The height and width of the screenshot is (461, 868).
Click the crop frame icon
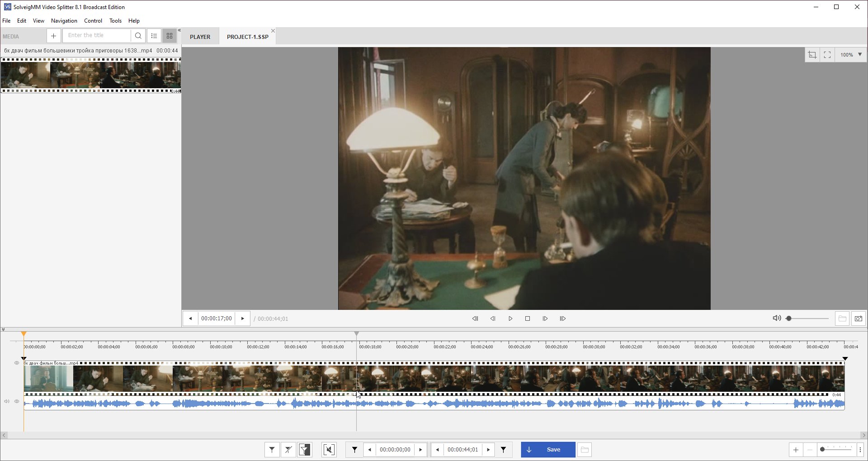pyautogui.click(x=812, y=55)
